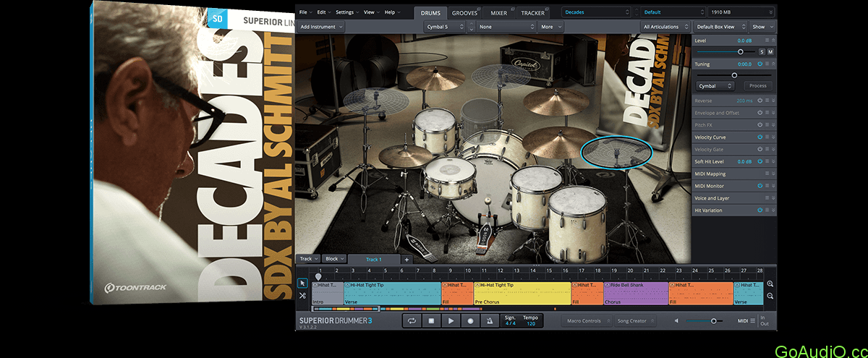This screenshot has height=358, width=868.
Task: Open the Default Box View dropdown
Action: (x=720, y=27)
